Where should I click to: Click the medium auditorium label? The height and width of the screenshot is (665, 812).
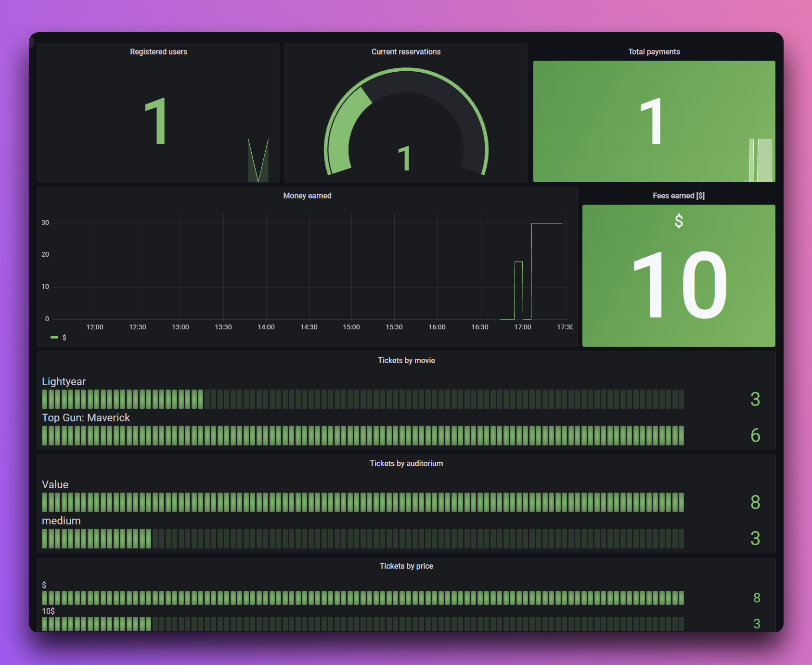pyautogui.click(x=61, y=521)
